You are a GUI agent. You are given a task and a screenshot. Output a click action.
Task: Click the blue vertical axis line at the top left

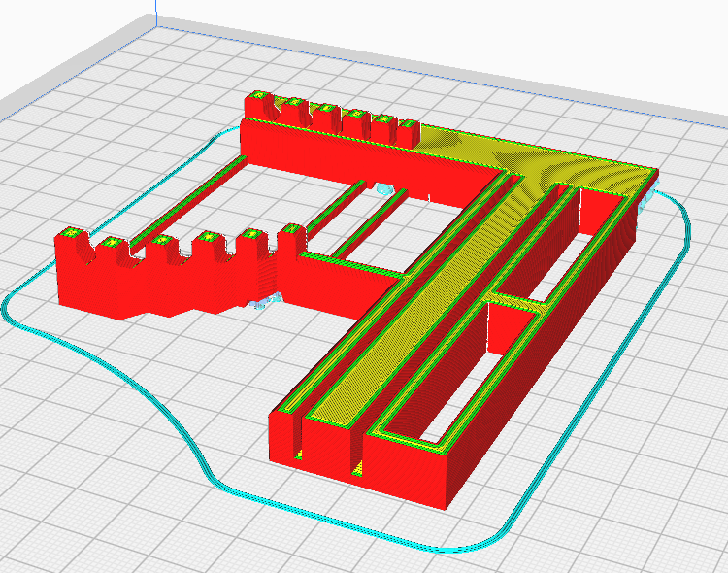point(154,14)
